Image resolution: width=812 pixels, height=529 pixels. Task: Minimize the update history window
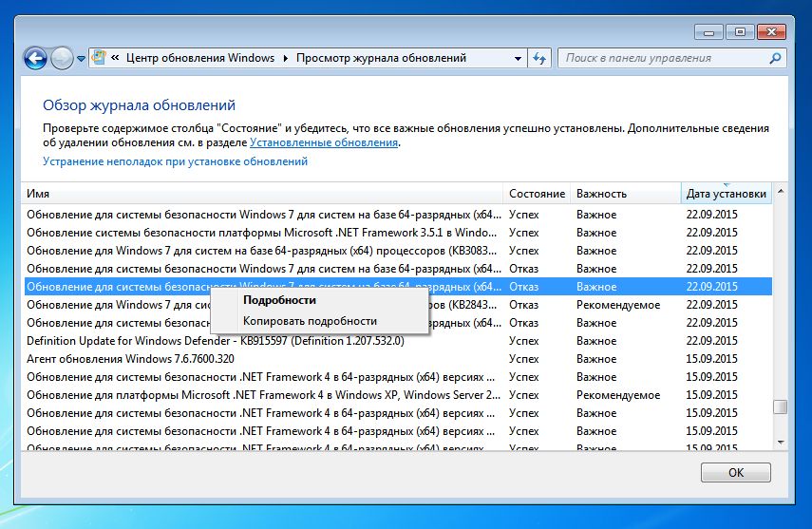pos(708,32)
